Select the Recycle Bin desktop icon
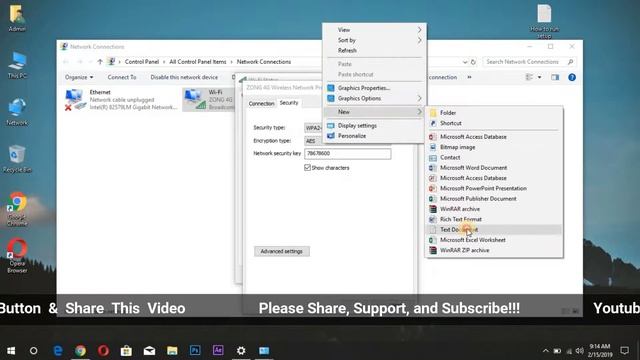The width and height of the screenshot is (640, 360). click(x=17, y=159)
